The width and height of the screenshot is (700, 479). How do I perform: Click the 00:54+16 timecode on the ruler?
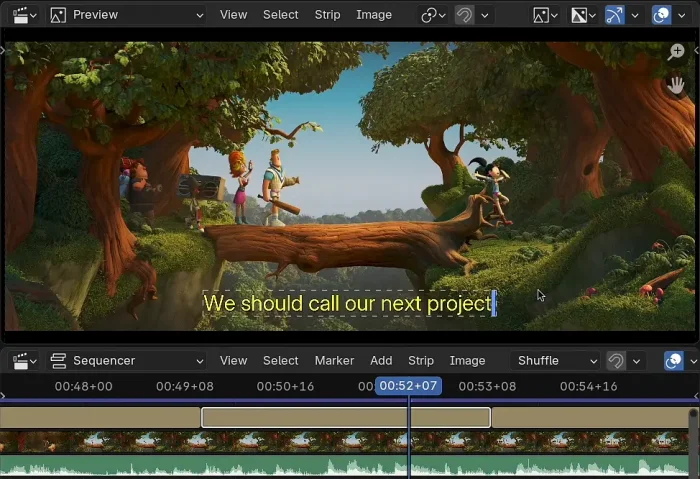point(588,386)
